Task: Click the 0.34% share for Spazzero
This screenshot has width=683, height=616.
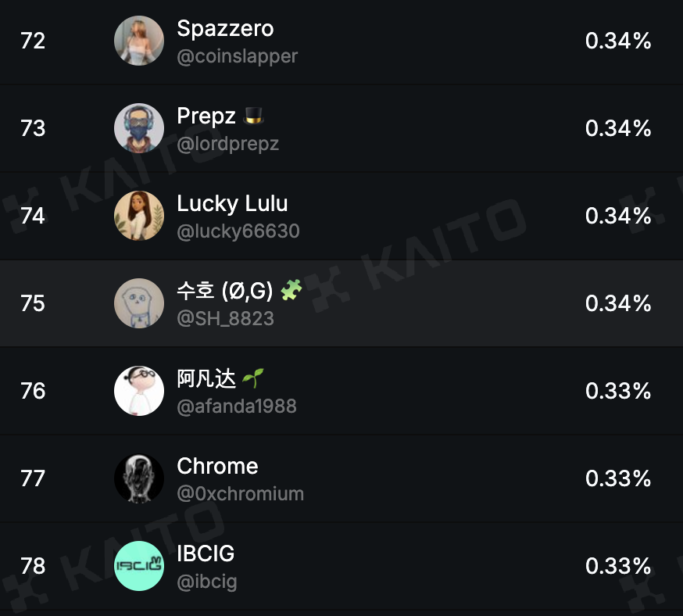Action: [x=618, y=41]
